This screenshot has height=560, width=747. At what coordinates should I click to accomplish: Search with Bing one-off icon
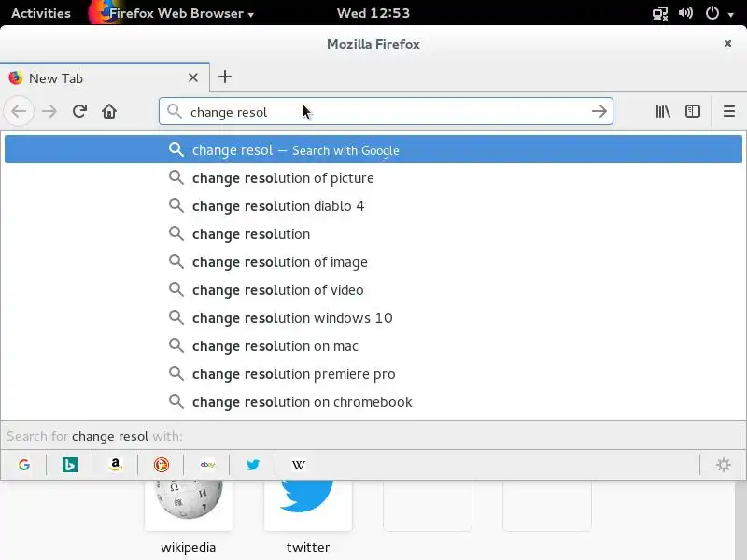tap(69, 465)
